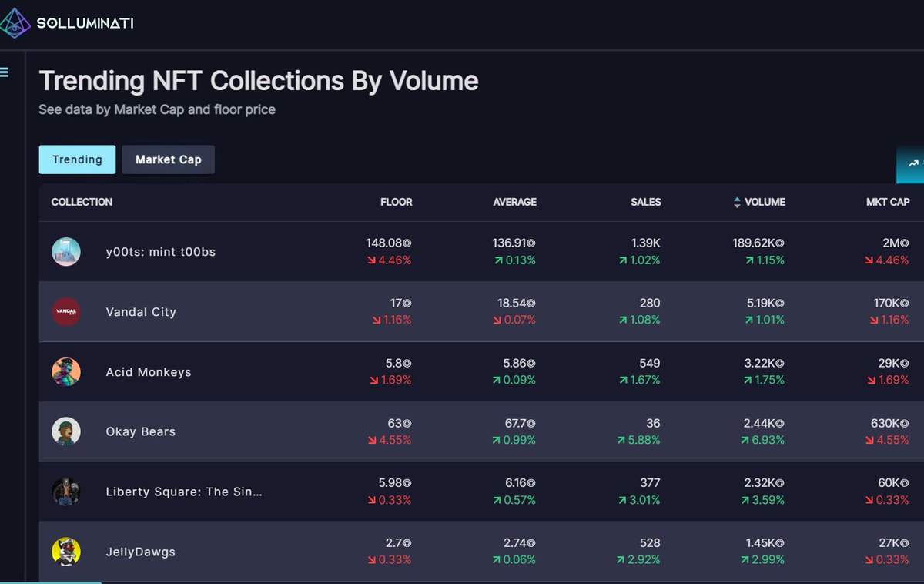The height and width of the screenshot is (584, 924).
Task: Toggle the sort arrows beside VOLUME header
Action: point(737,203)
